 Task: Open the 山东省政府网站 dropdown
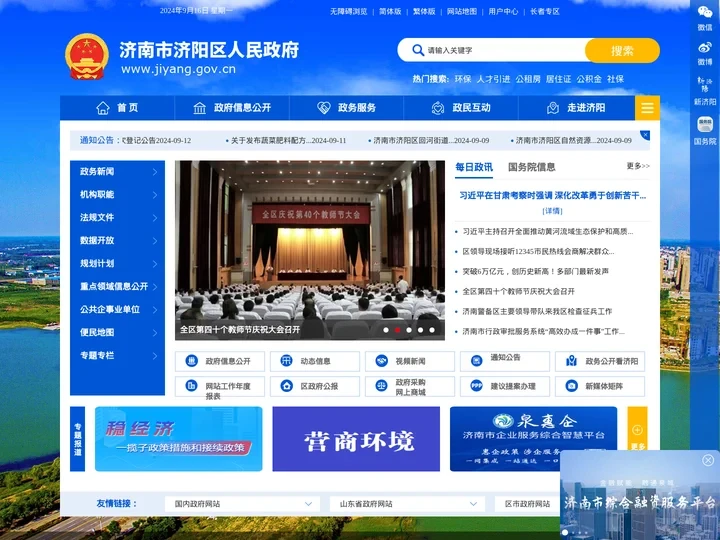(x=407, y=504)
